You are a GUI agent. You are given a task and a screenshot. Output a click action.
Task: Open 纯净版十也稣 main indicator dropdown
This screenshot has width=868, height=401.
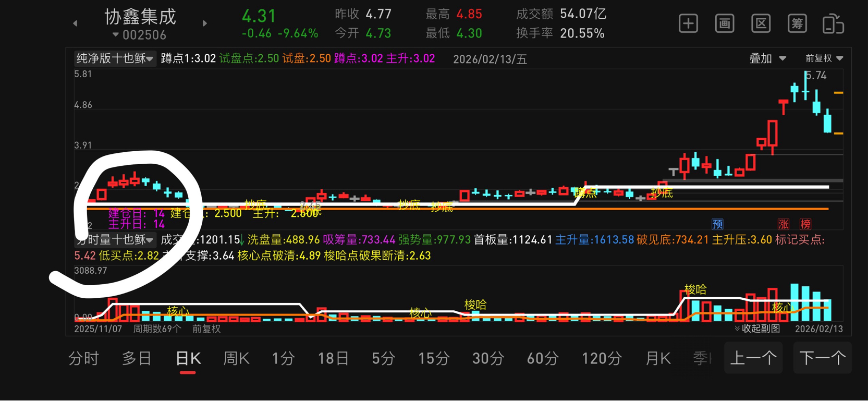[114, 58]
